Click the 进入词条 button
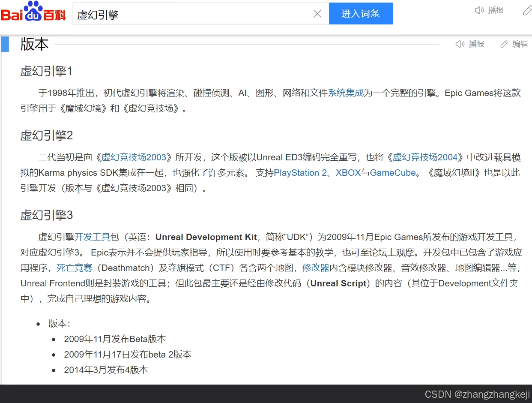Viewport: 532px width, 403px height. (x=361, y=14)
